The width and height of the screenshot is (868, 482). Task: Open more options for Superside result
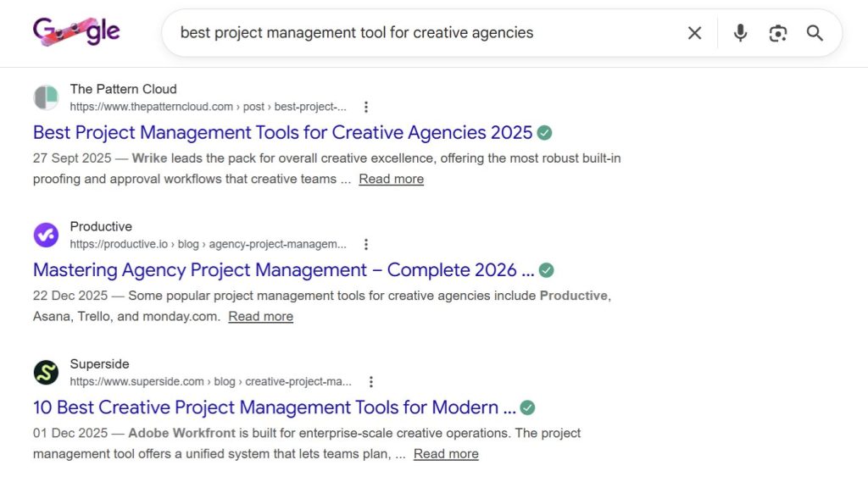click(x=371, y=382)
